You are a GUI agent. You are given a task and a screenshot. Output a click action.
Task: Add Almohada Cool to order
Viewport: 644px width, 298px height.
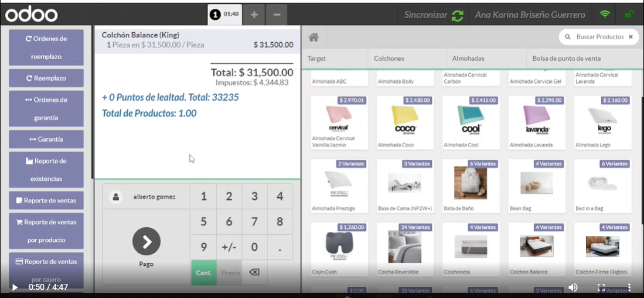point(471,122)
